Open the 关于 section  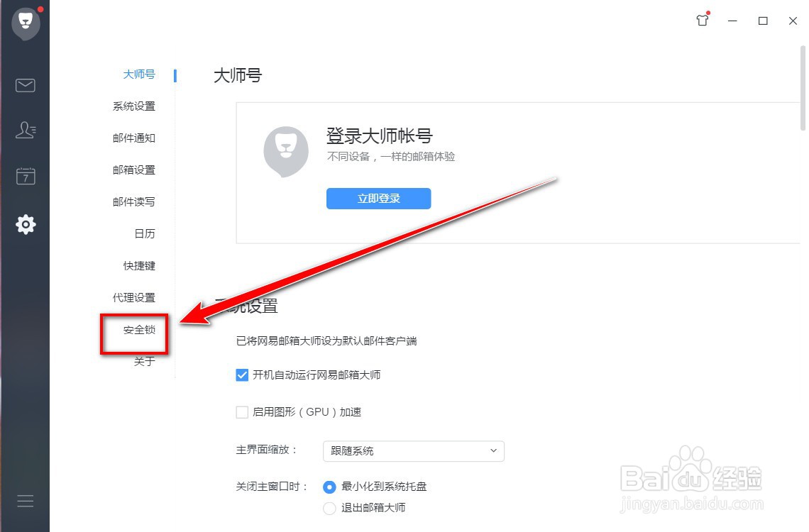click(x=145, y=361)
